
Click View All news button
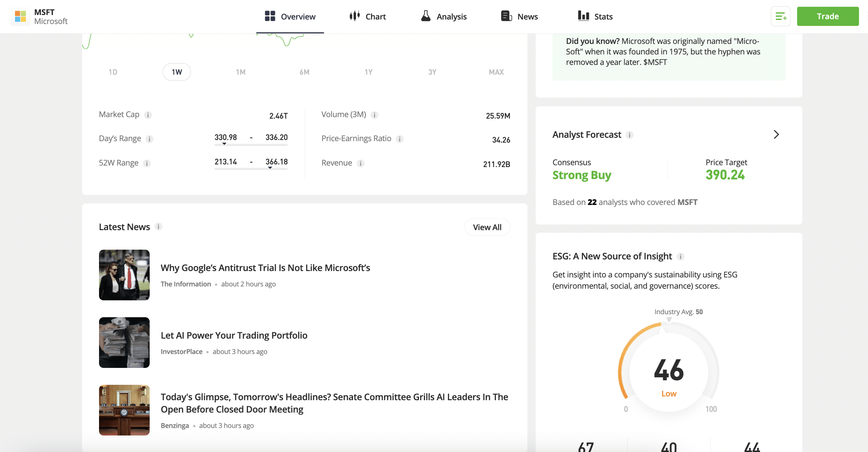(487, 227)
